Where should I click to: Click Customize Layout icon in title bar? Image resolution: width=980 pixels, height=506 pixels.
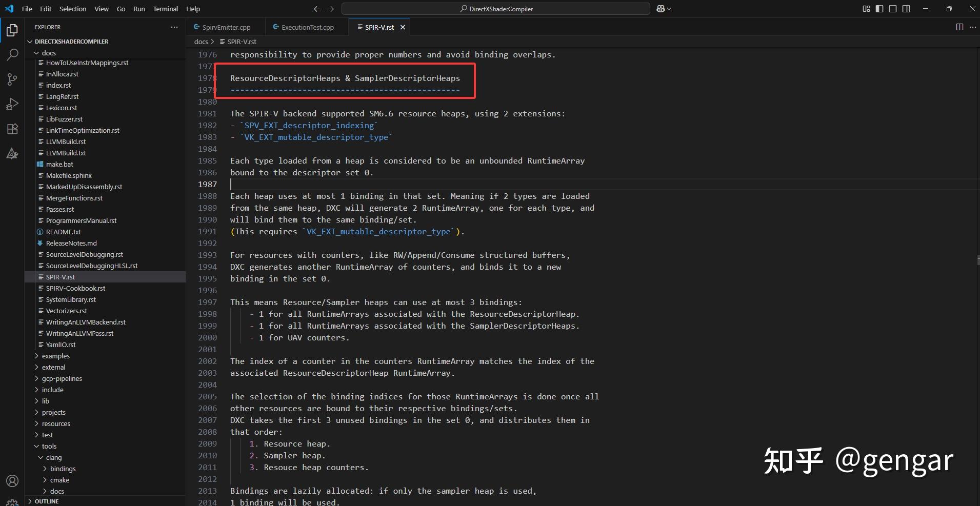point(866,9)
